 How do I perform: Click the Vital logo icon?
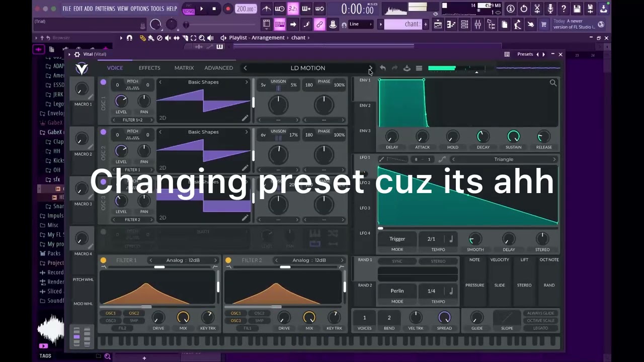click(x=82, y=68)
